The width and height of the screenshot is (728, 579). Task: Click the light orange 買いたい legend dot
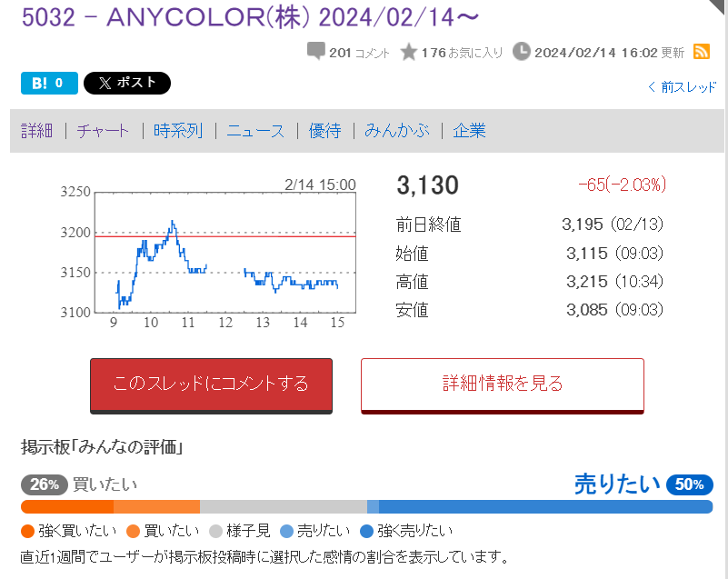pos(134,531)
